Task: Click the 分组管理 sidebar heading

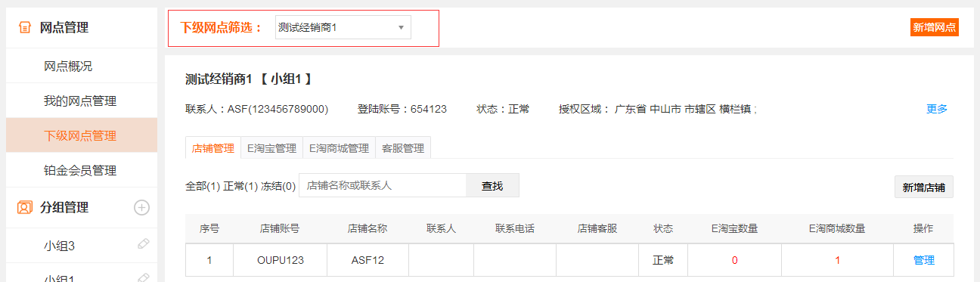Action: [64, 207]
